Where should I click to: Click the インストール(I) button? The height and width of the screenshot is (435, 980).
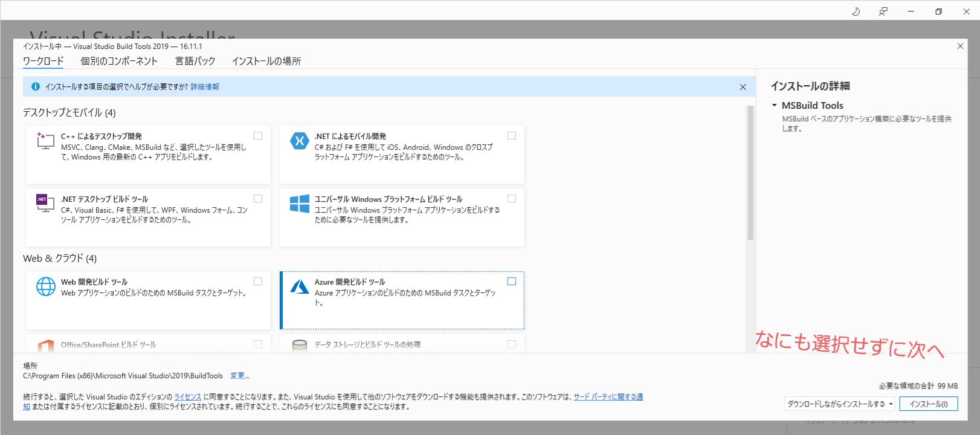coord(929,404)
